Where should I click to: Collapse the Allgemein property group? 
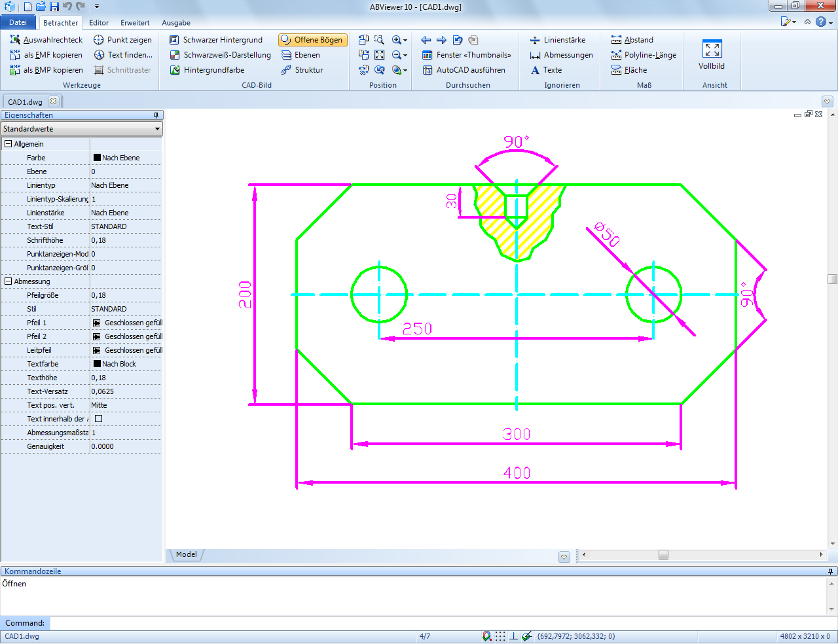8,144
